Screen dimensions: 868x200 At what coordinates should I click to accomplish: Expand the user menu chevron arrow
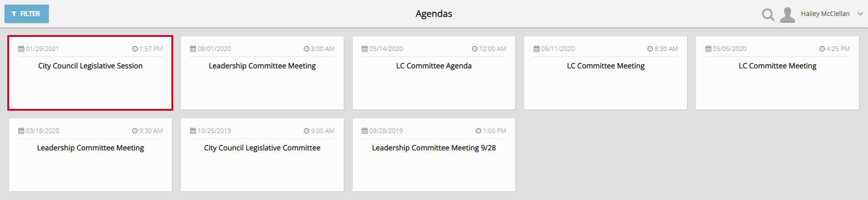coord(860,14)
